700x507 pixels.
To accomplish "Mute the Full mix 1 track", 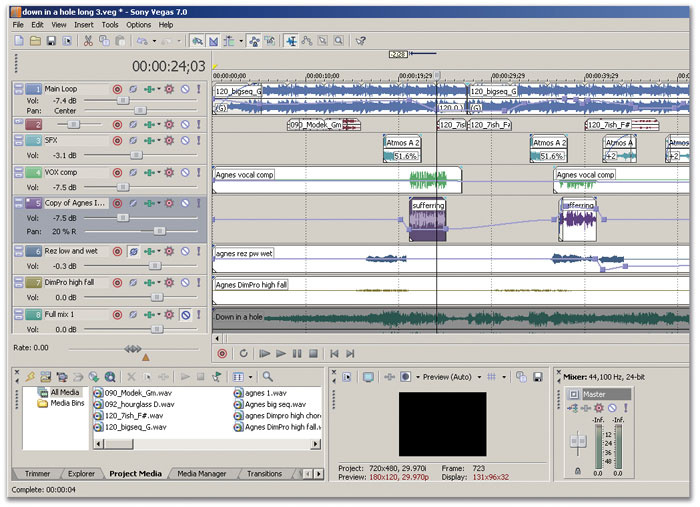I will click(184, 314).
